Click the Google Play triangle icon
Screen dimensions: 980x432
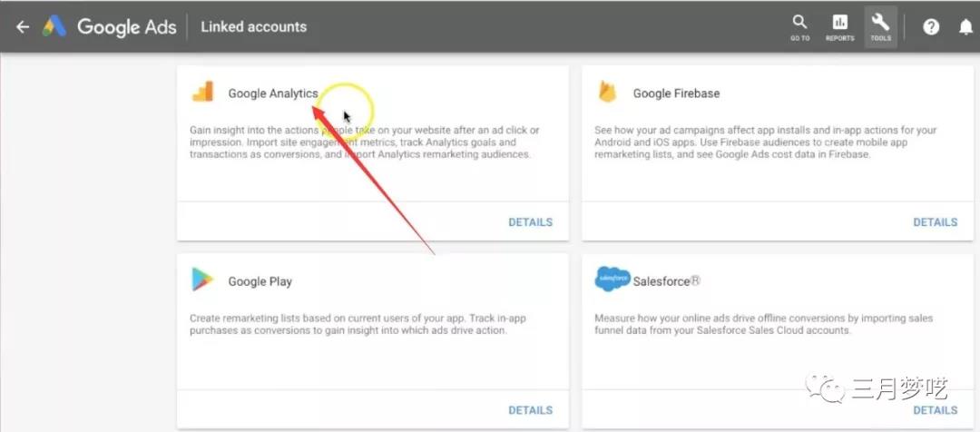coord(202,280)
